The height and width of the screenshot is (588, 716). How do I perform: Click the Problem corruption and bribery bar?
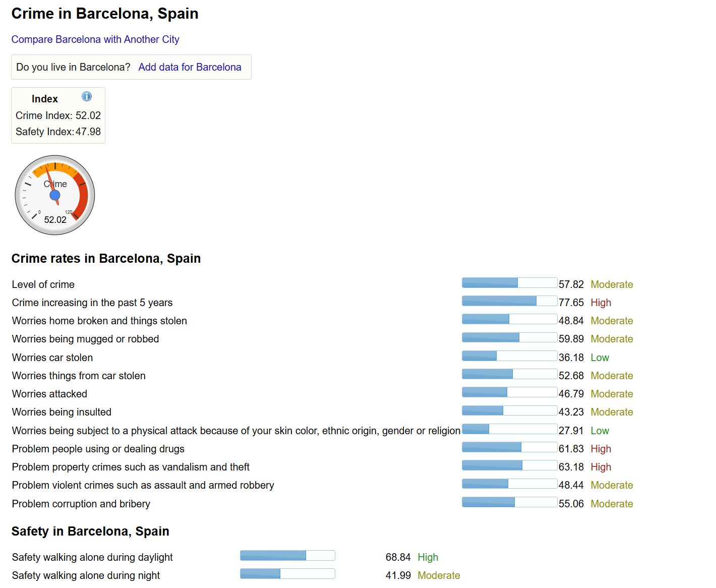click(509, 502)
